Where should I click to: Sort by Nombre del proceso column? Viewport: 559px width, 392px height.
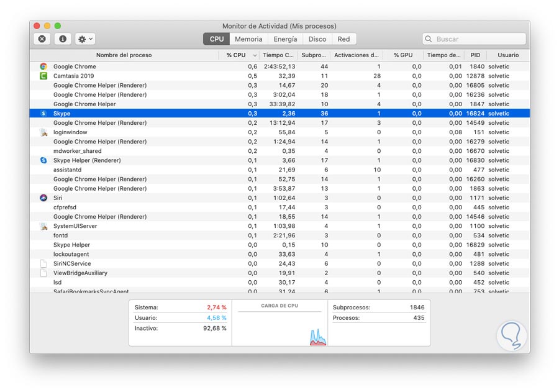click(x=124, y=55)
